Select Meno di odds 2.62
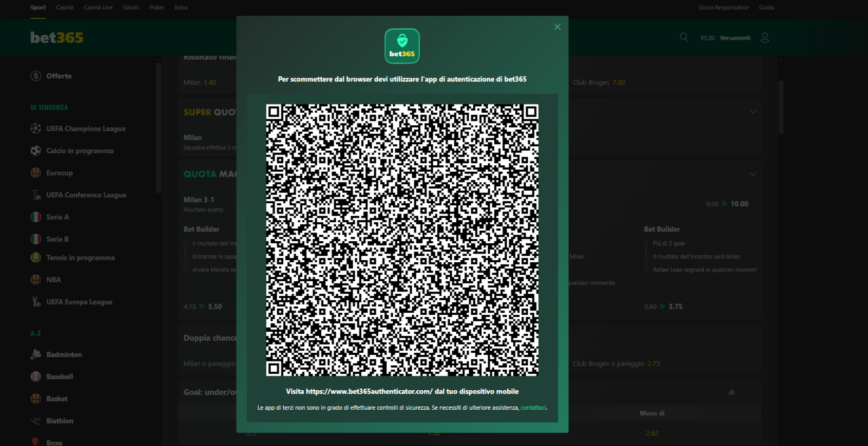This screenshot has height=446, width=868. click(x=652, y=433)
